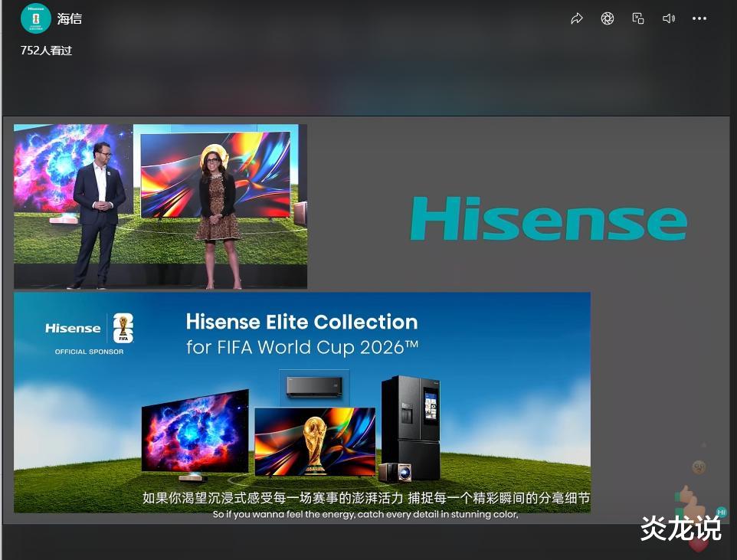The height and width of the screenshot is (560, 737).
Task: Tap the emoji reaction icon at lower right
Action: tap(699, 467)
